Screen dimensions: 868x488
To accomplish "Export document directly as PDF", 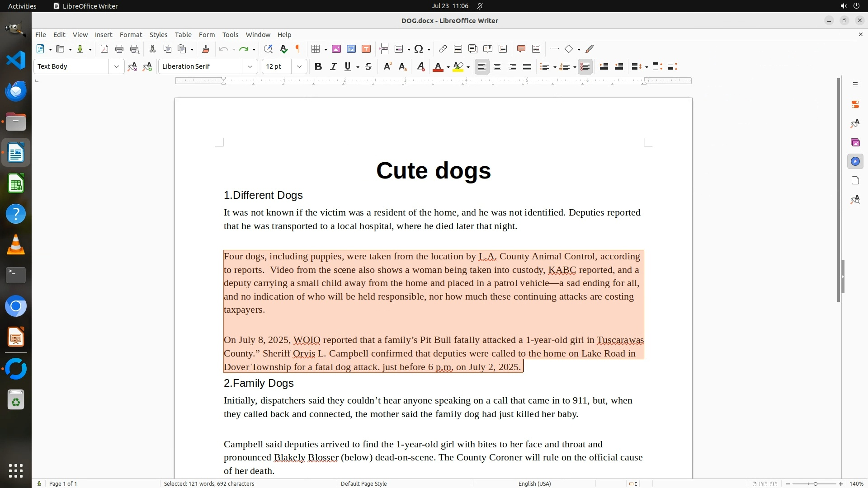I will click(x=104, y=49).
